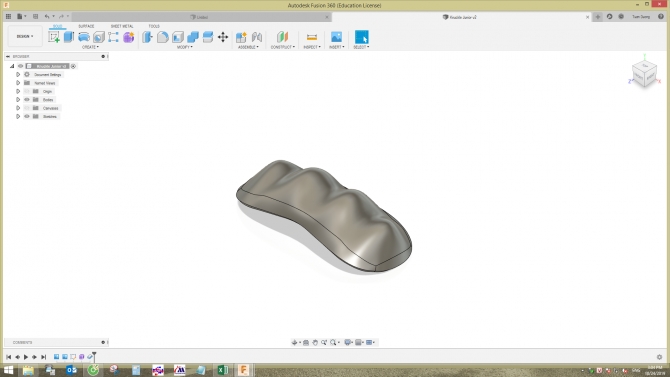Select the Press Pull tool
Image resolution: width=670 pixels, height=377 pixels.
147,37
